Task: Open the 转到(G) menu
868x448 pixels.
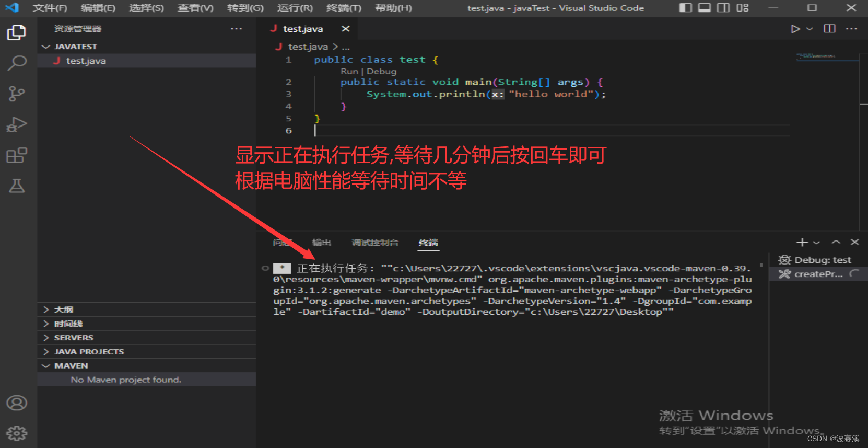Action: [x=245, y=8]
